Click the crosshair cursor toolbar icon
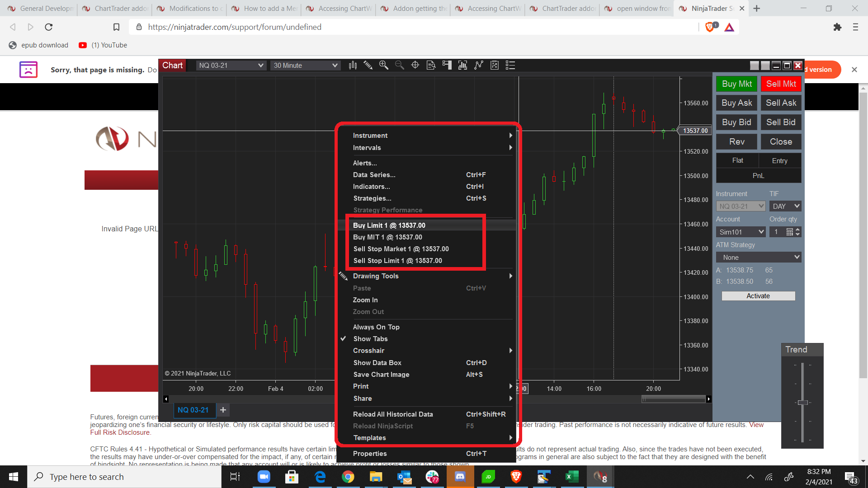 click(x=415, y=66)
